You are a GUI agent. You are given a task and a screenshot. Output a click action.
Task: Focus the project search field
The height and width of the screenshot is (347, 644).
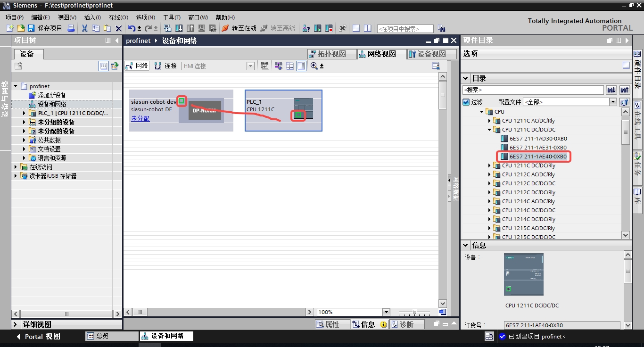point(405,29)
